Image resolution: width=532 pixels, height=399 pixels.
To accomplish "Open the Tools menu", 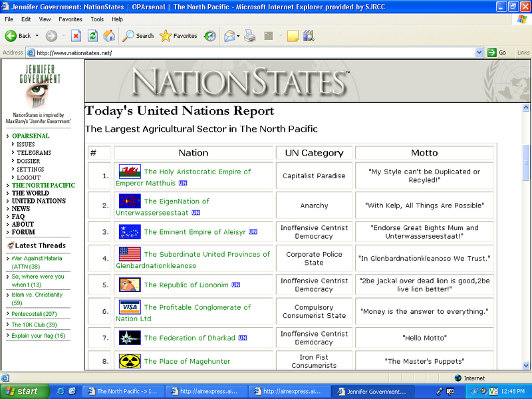I will point(96,19).
